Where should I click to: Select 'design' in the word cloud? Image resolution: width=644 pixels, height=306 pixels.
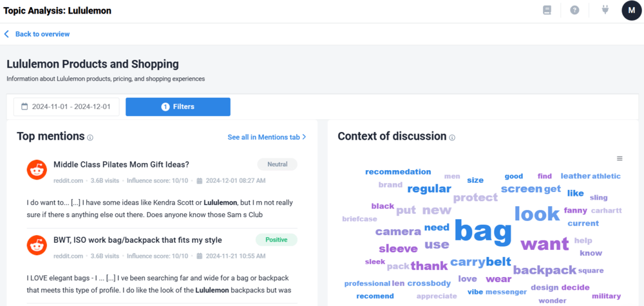(x=545, y=287)
